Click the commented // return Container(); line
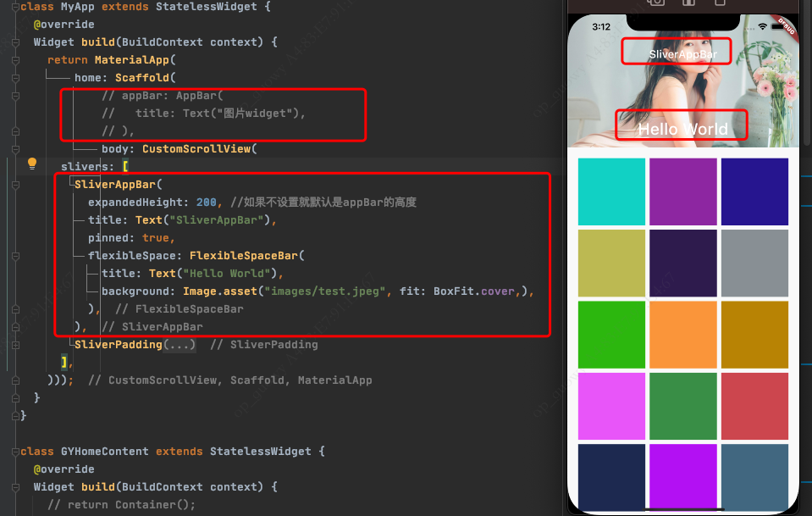Screen dimensions: 812x516 coord(122,505)
